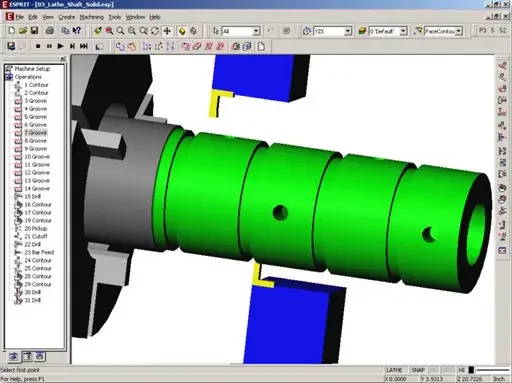
Task: Select the '21 Cutoff' operation
Action: (36, 236)
